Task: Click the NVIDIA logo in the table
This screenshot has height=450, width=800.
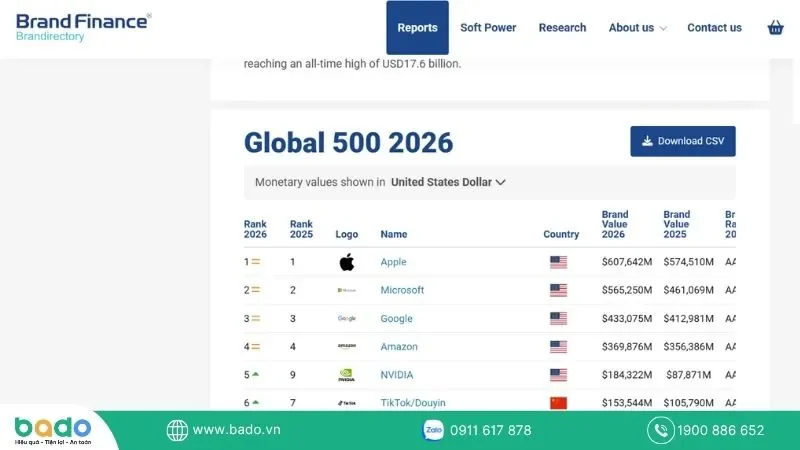Action: [x=347, y=375]
